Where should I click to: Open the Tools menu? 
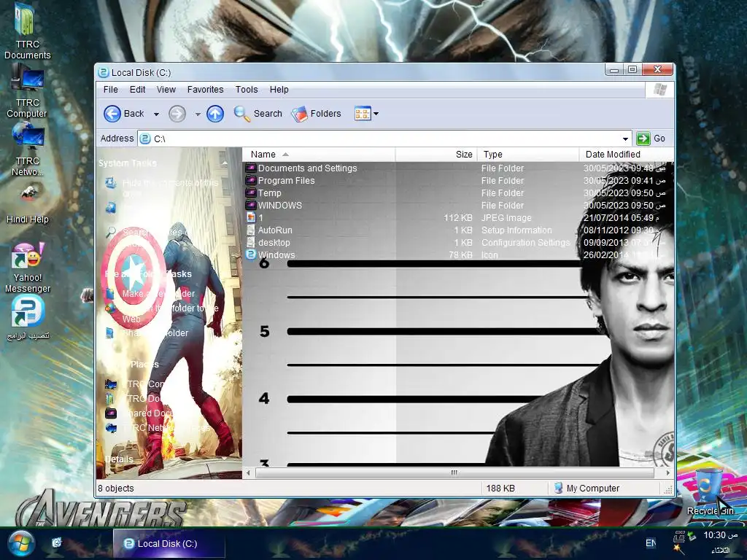click(247, 90)
